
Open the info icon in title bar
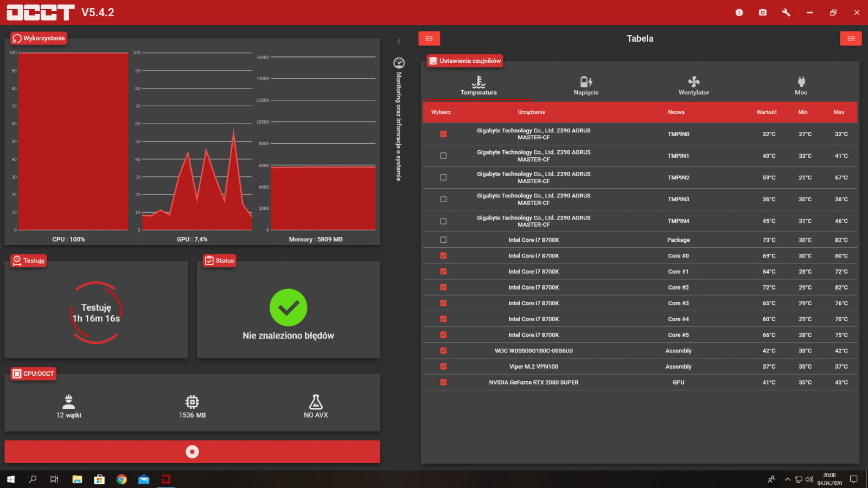(739, 12)
